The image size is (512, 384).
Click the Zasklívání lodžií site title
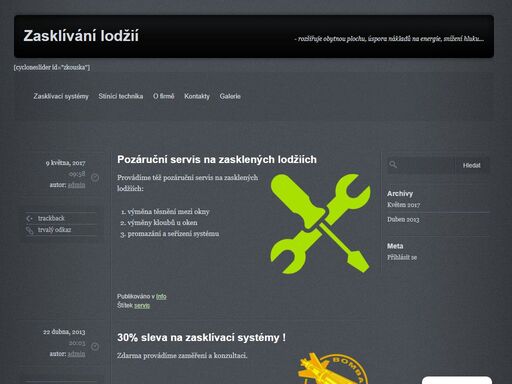[81, 36]
